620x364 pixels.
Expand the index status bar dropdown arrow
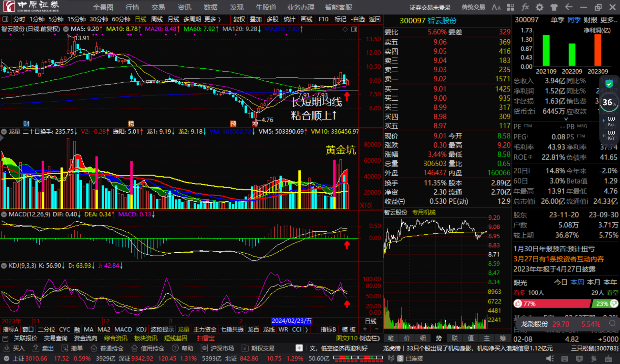[6, 359]
